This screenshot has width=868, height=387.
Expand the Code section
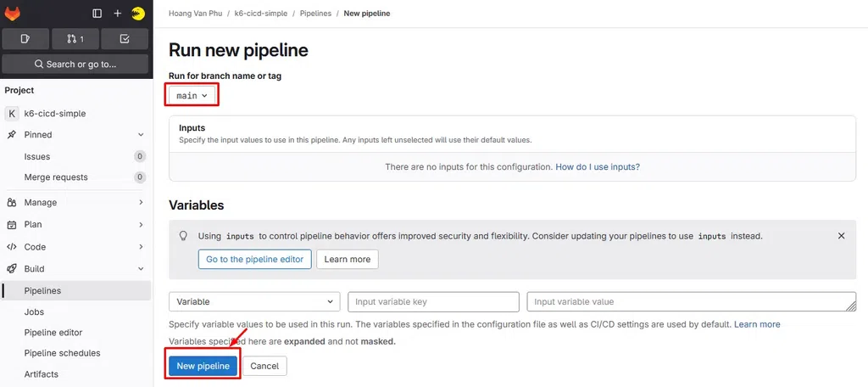[75, 247]
